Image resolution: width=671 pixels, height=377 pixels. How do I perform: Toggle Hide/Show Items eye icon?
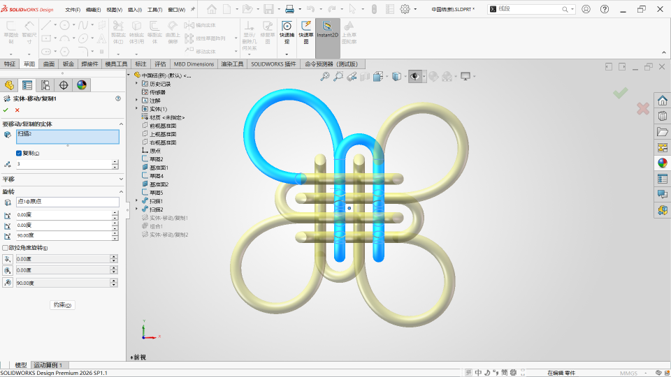pyautogui.click(x=414, y=77)
